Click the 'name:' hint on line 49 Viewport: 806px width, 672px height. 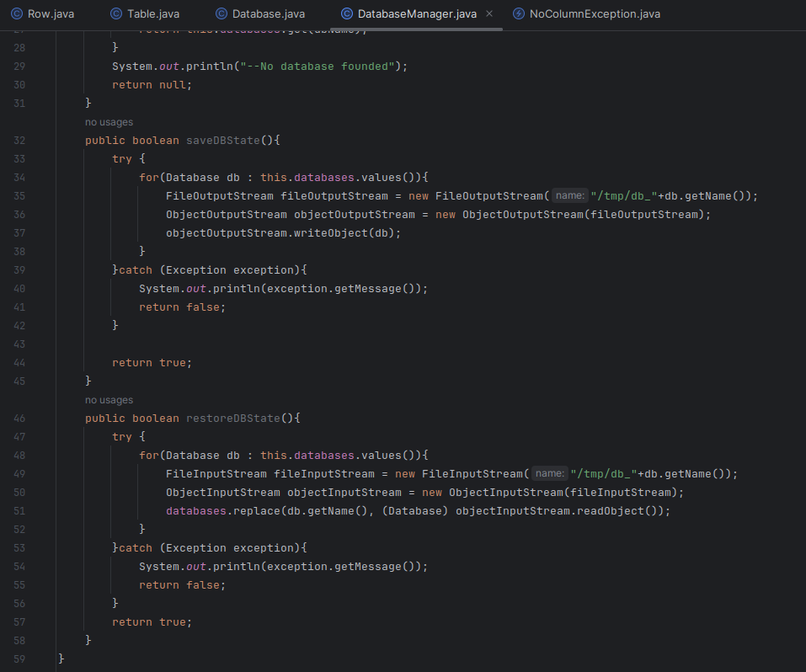(x=549, y=473)
